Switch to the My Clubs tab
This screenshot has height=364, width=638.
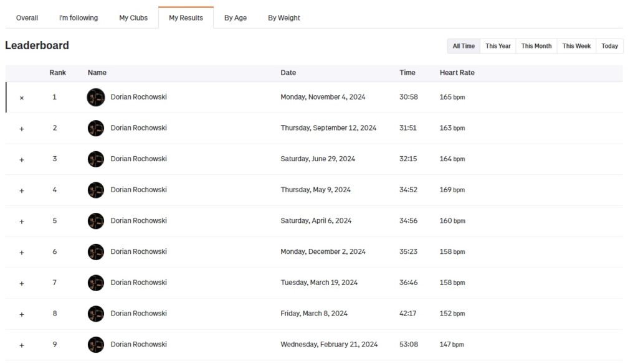point(133,18)
